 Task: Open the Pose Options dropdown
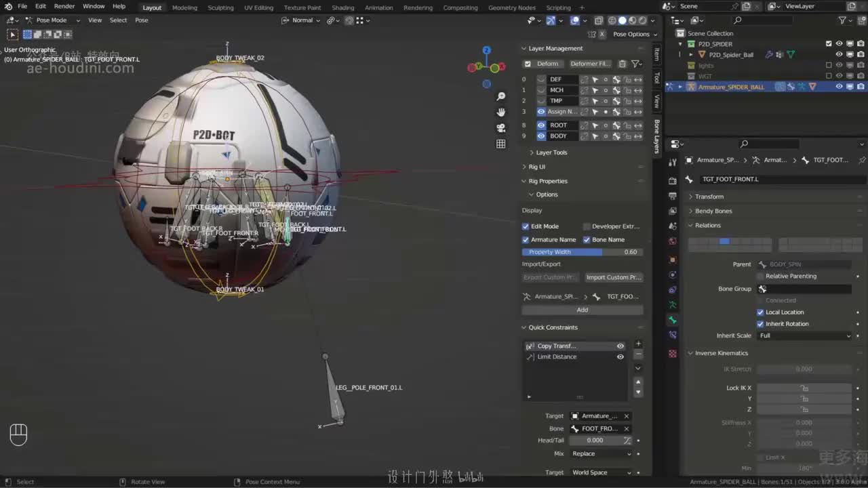pos(634,34)
